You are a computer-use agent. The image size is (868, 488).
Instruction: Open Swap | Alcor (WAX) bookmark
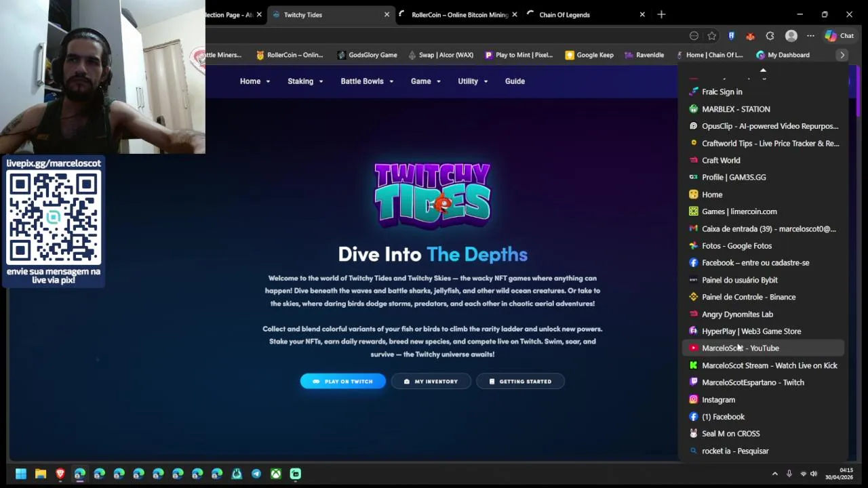(441, 55)
